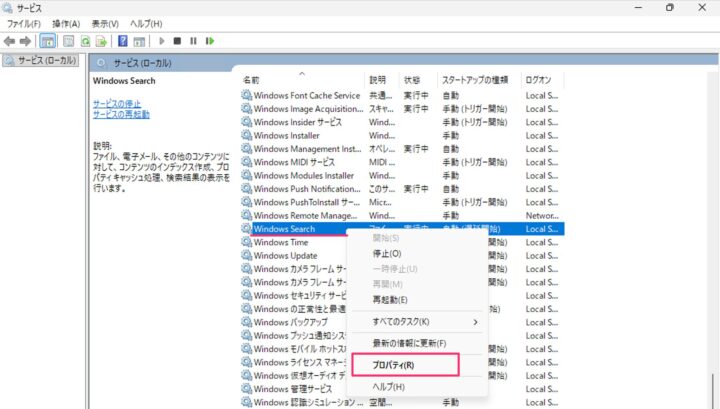
Task: Open the 操作(A) menu
Action: point(67,23)
